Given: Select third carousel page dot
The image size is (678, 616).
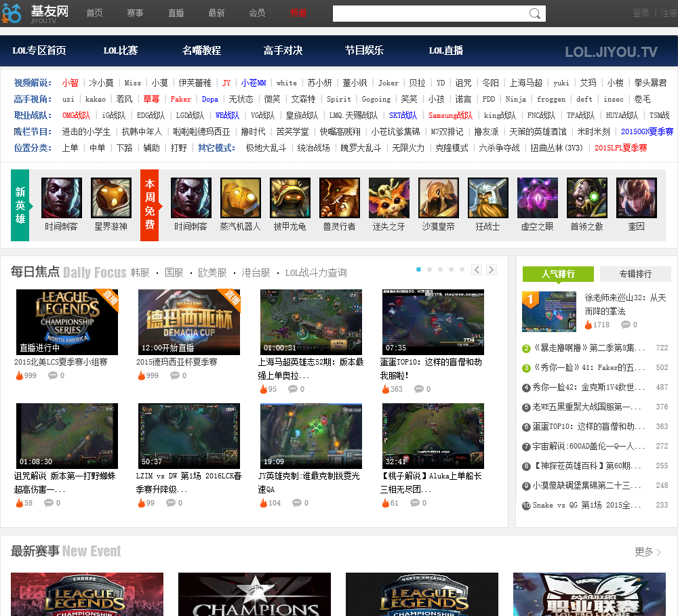Looking at the screenshot, I should [x=440, y=269].
